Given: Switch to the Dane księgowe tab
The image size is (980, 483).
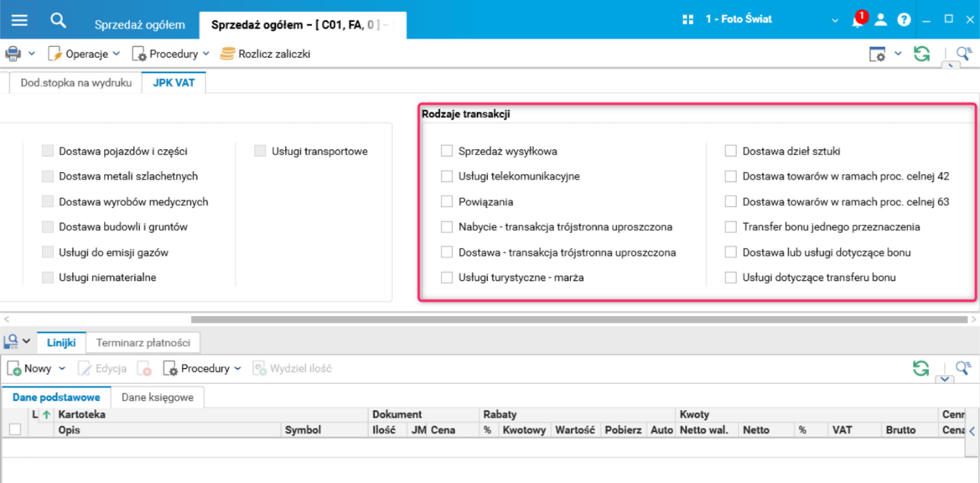Looking at the screenshot, I should point(157,397).
